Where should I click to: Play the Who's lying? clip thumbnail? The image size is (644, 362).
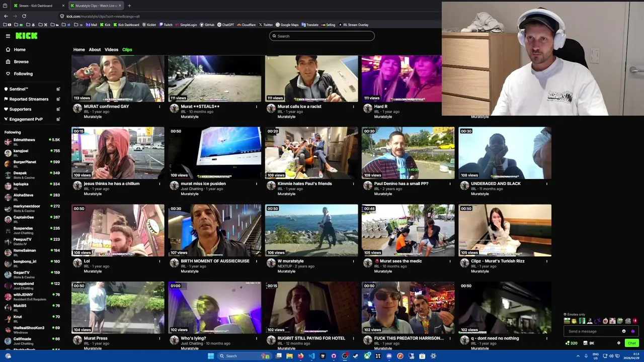point(215,308)
